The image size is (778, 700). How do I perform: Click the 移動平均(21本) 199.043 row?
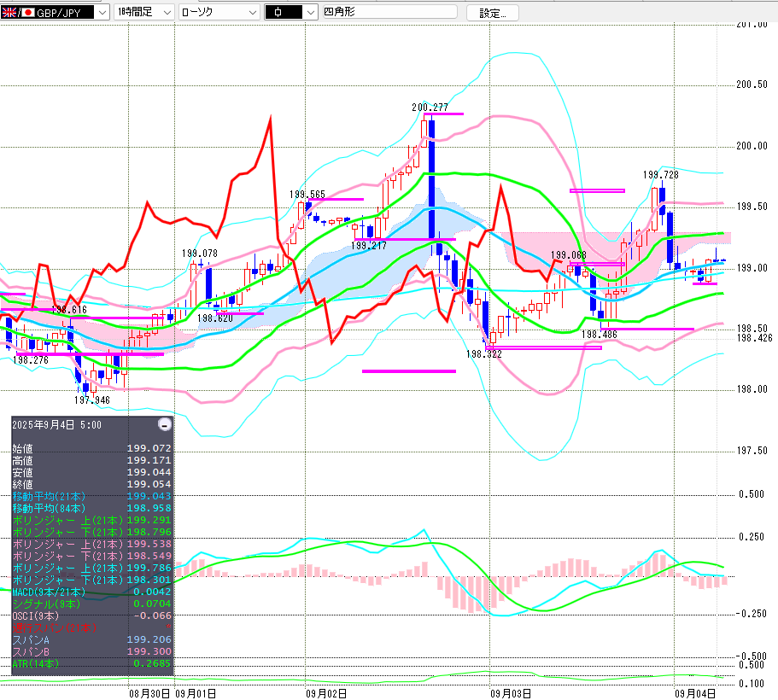click(91, 496)
